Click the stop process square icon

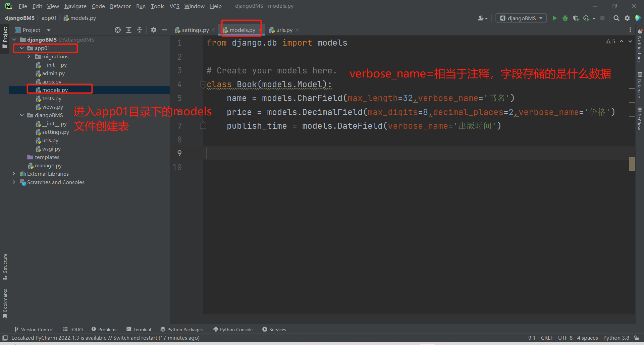tap(602, 18)
